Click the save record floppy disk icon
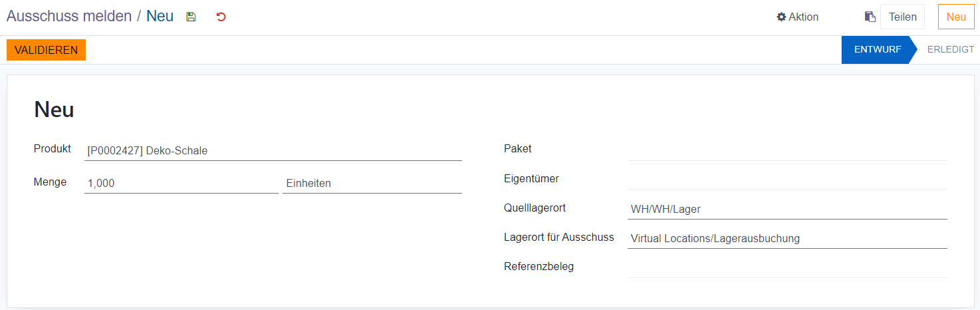 click(x=191, y=17)
